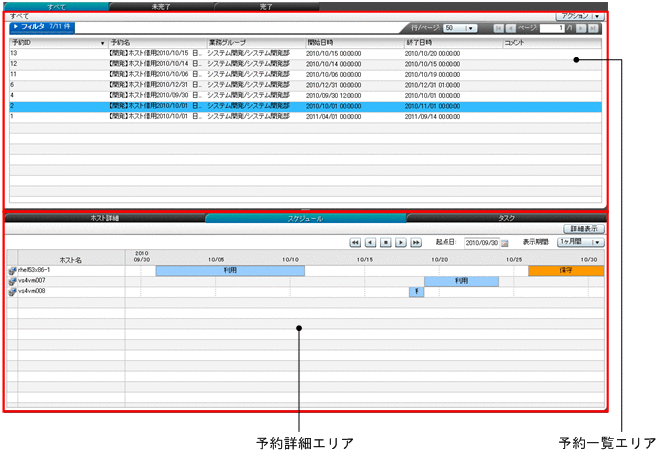Click the ホスト名 column header
Screen dimensions: 660x455
click(71, 258)
